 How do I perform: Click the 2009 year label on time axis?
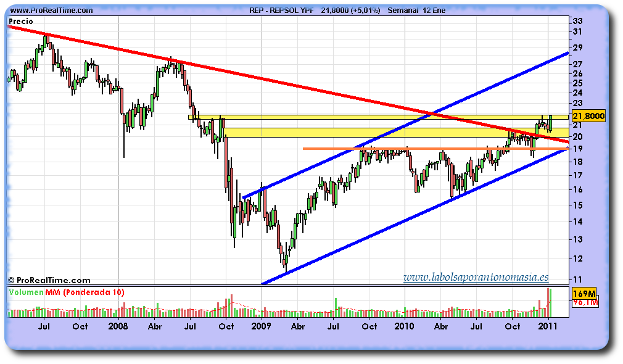[261, 326]
